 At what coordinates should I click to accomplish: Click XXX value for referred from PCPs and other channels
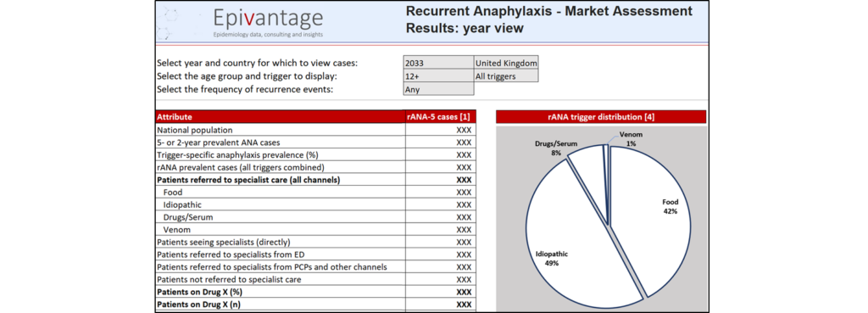[464, 267]
